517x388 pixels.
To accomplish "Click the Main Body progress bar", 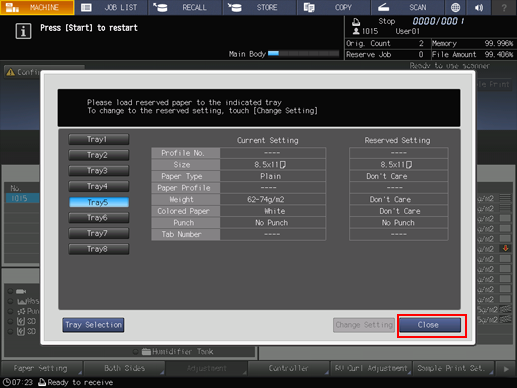I will [x=303, y=53].
